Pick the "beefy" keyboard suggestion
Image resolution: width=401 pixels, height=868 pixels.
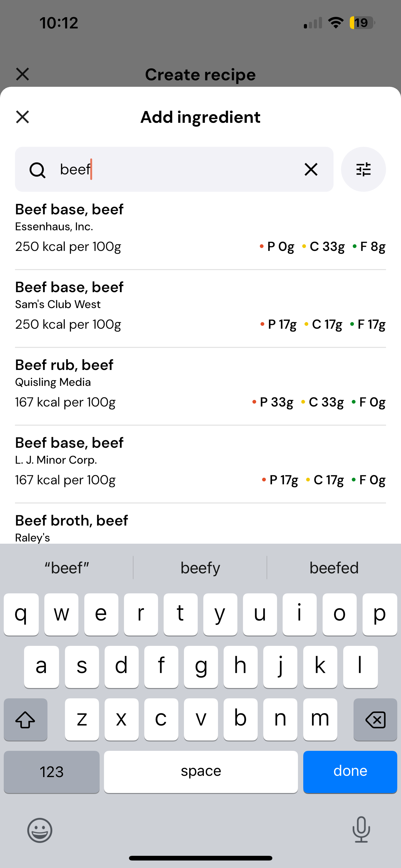(x=200, y=568)
